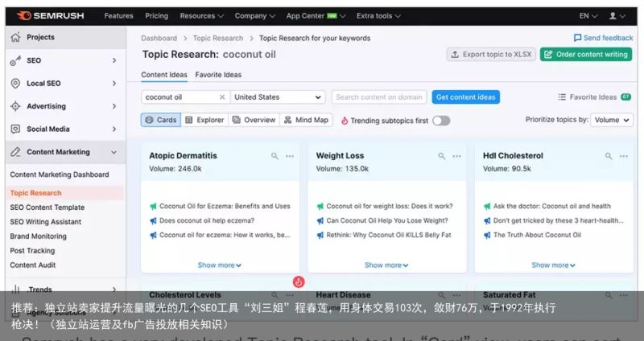644x341 pixels.
Task: Click megaphone icon beside 'Rethink: Why Coconut Oil KILLS Belly Fat'
Action: [320, 235]
